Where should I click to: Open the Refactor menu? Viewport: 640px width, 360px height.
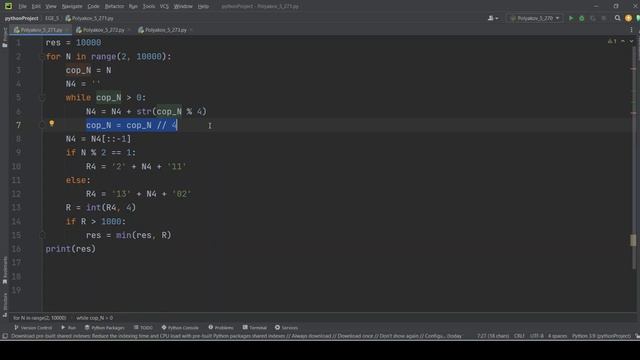[114, 7]
